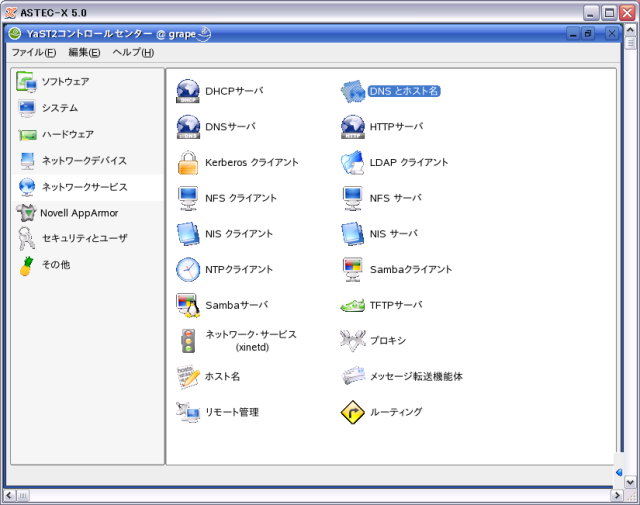The height and width of the screenshot is (505, 640).
Task: Open the Sambaサーバ penguin icon
Action: click(189, 305)
